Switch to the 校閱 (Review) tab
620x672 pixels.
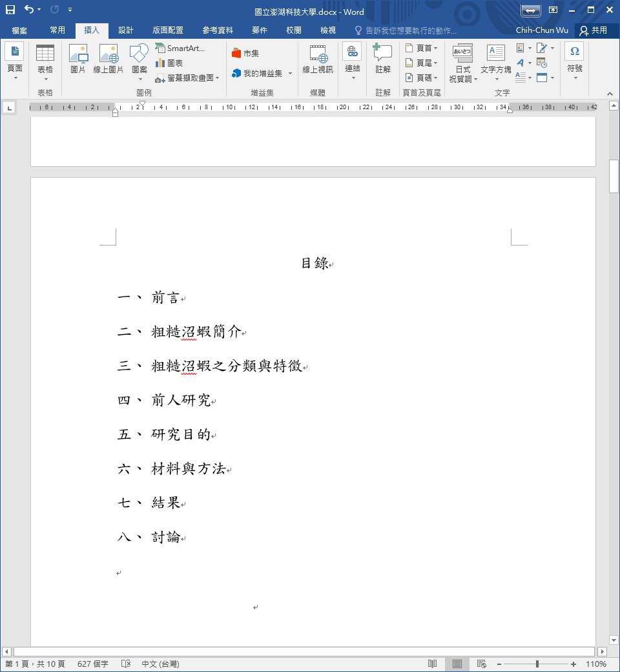pyautogui.click(x=293, y=30)
